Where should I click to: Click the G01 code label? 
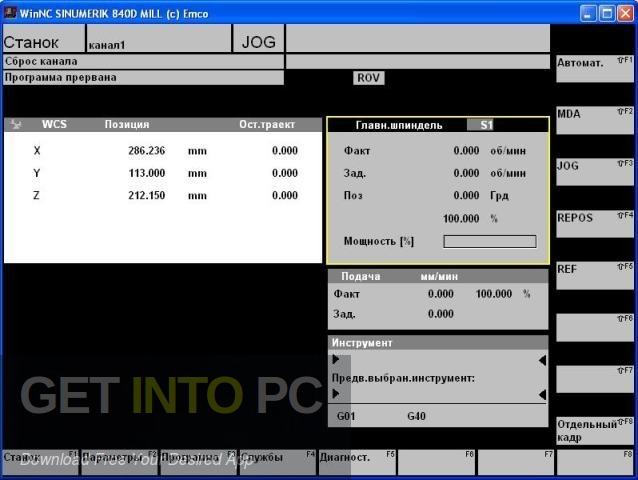pyautogui.click(x=346, y=416)
